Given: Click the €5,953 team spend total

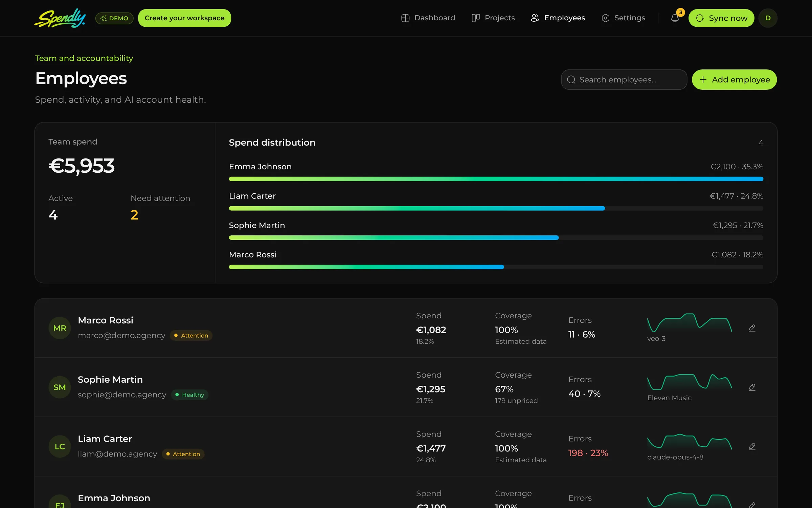Looking at the screenshot, I should (x=82, y=166).
